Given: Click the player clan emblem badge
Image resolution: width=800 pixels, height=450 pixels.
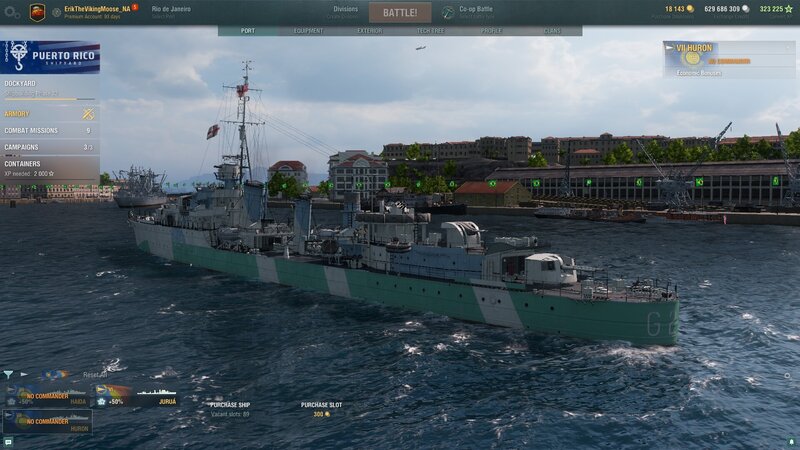Looking at the screenshot, I should click(x=37, y=12).
